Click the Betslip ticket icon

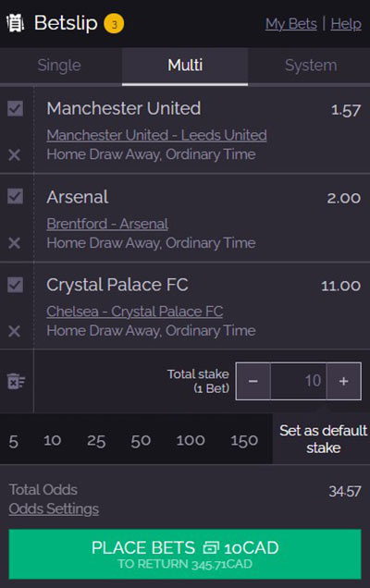pyautogui.click(x=16, y=23)
